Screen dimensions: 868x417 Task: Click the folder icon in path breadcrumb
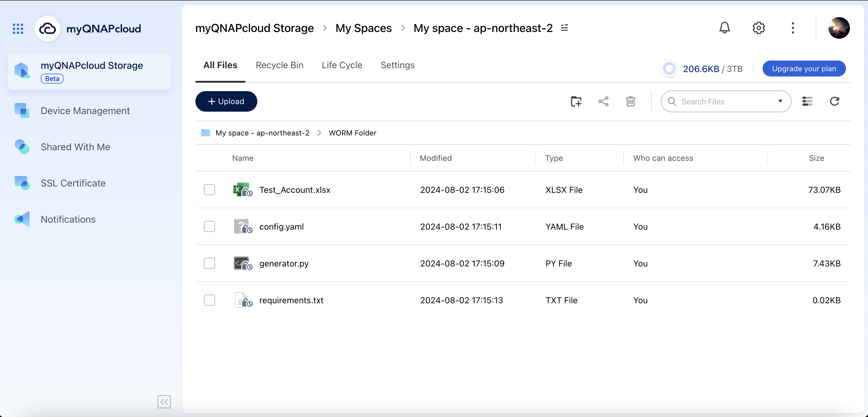point(205,133)
